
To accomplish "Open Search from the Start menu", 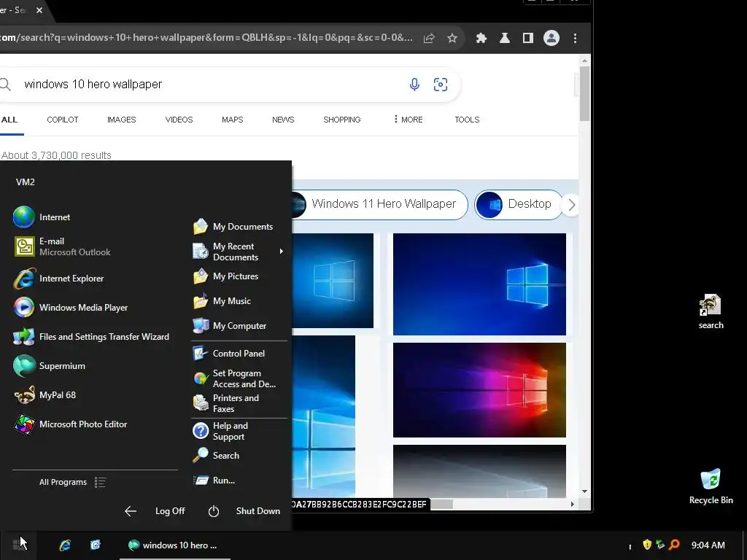I will pos(216,456).
